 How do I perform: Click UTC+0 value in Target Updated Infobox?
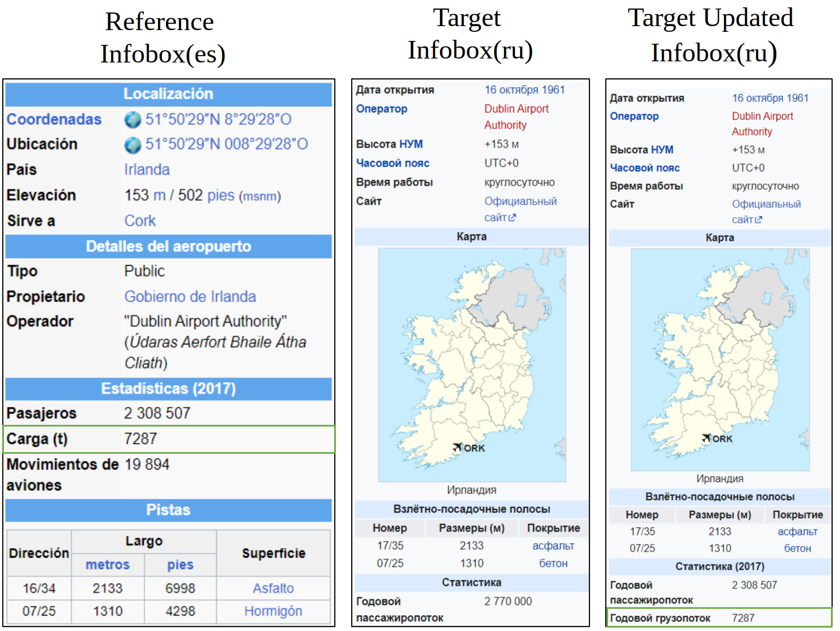pos(748,168)
